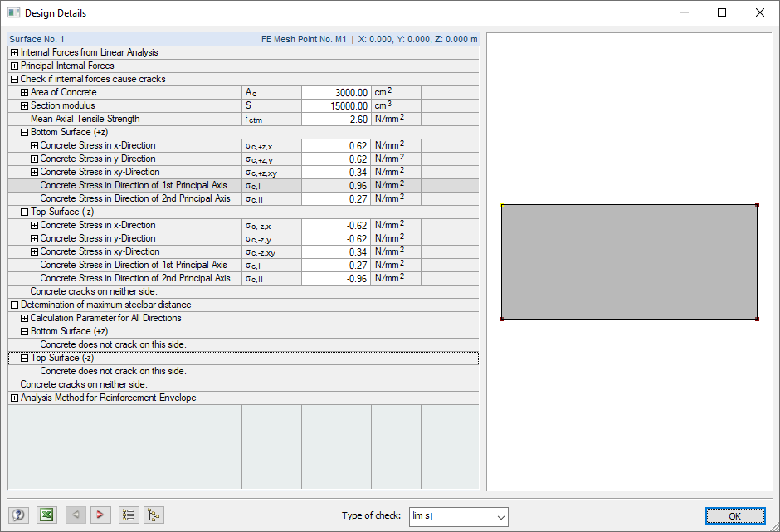Open the help icon button
780x532 pixels.
pos(18,515)
